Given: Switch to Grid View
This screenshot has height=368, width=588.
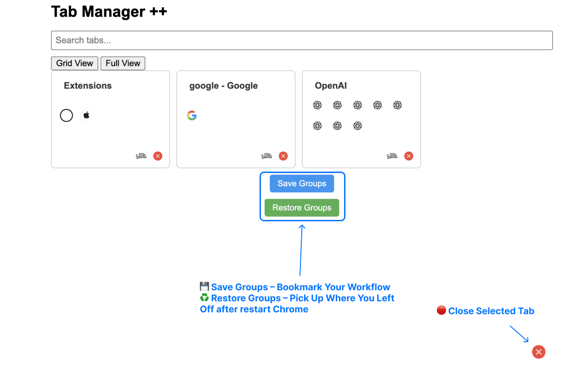Looking at the screenshot, I should (x=74, y=63).
